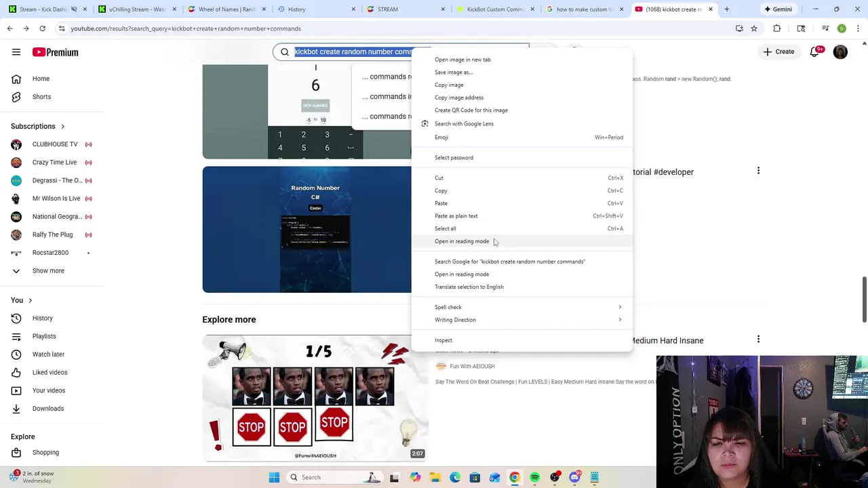Screen dimensions: 868x488
Task: Open Ralfy The Plug subscription
Action: 51,235
